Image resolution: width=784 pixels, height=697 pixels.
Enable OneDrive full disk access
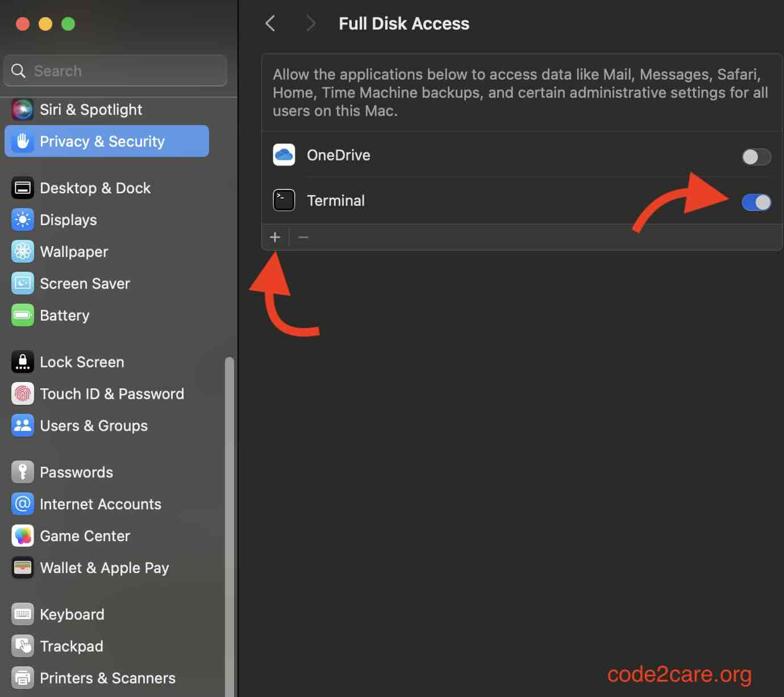coord(756,157)
